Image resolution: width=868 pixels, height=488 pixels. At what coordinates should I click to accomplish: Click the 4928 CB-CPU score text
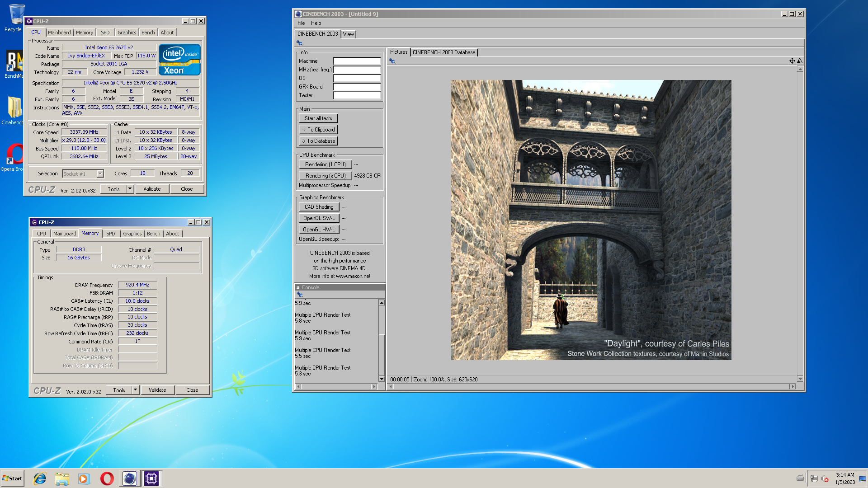(368, 176)
